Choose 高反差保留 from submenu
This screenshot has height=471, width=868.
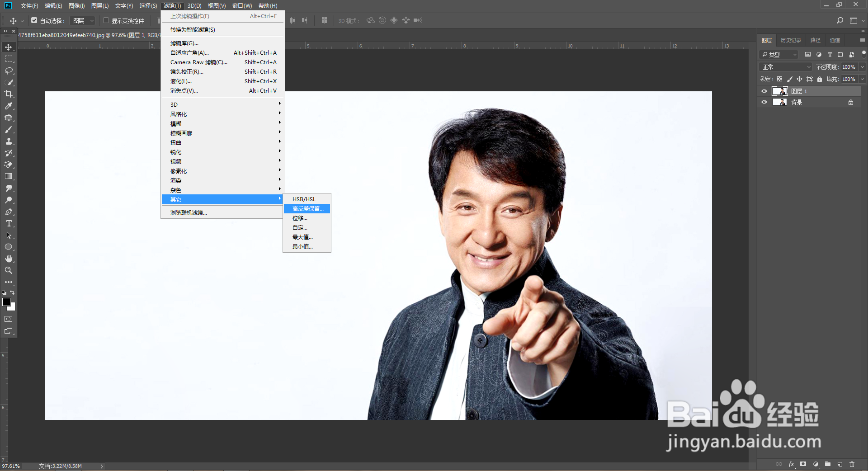307,208
